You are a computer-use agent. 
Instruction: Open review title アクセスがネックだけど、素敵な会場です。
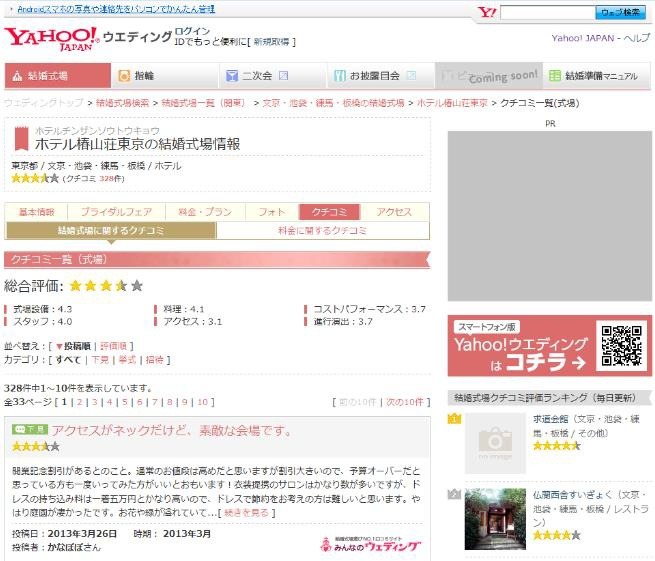pyautogui.click(x=172, y=430)
